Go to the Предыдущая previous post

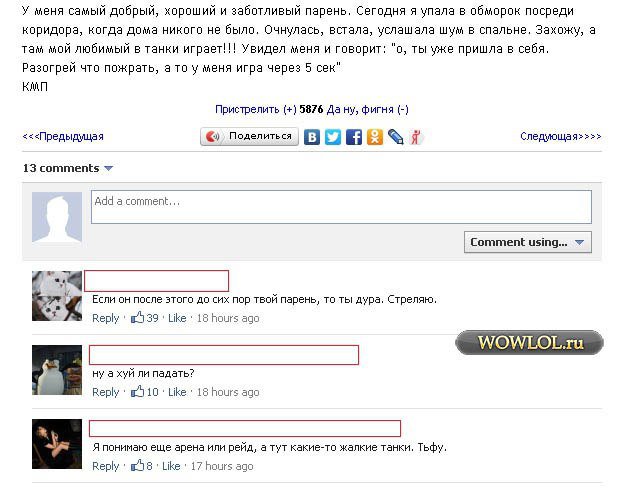pyautogui.click(x=63, y=137)
